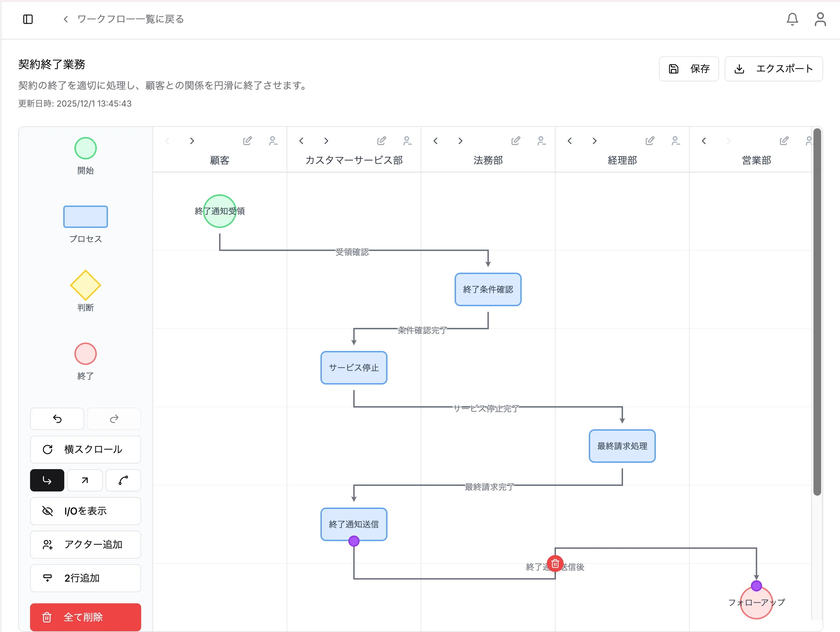Move 営業部 lane left chevron
The image size is (840, 632).
click(x=704, y=141)
